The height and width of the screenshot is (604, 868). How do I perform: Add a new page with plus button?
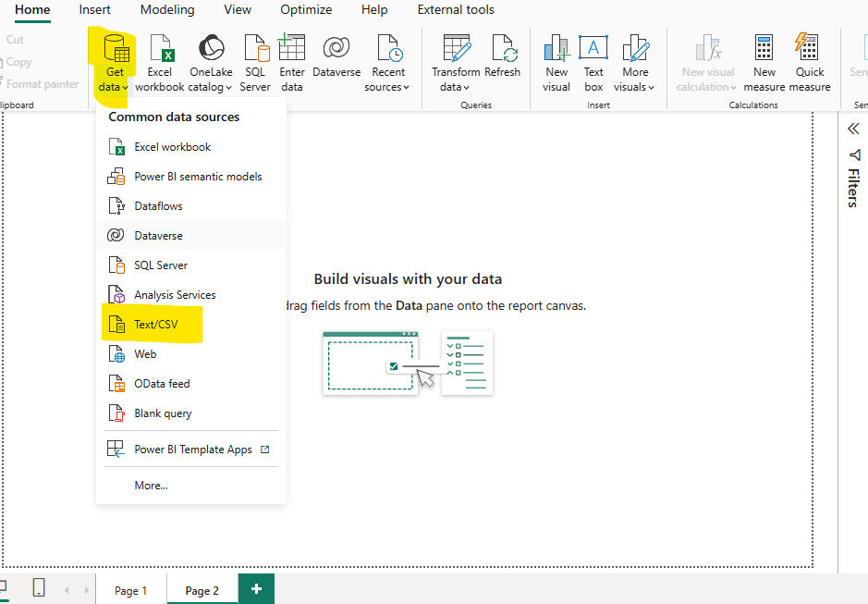pyautogui.click(x=256, y=589)
